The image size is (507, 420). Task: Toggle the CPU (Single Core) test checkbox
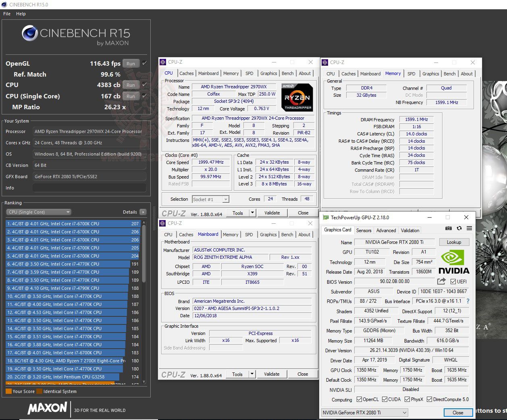point(144,96)
